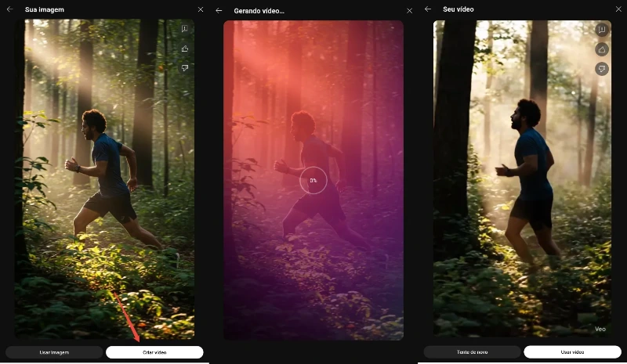Click the Usar imagem button
This screenshot has height=364, width=627.
tap(54, 352)
